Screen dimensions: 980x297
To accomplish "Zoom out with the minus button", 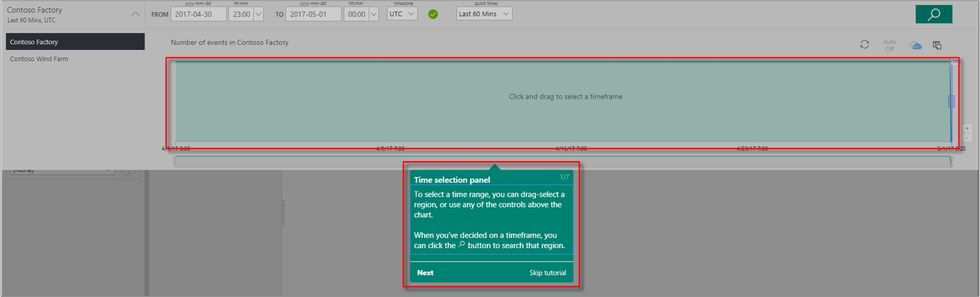I will tap(967, 138).
